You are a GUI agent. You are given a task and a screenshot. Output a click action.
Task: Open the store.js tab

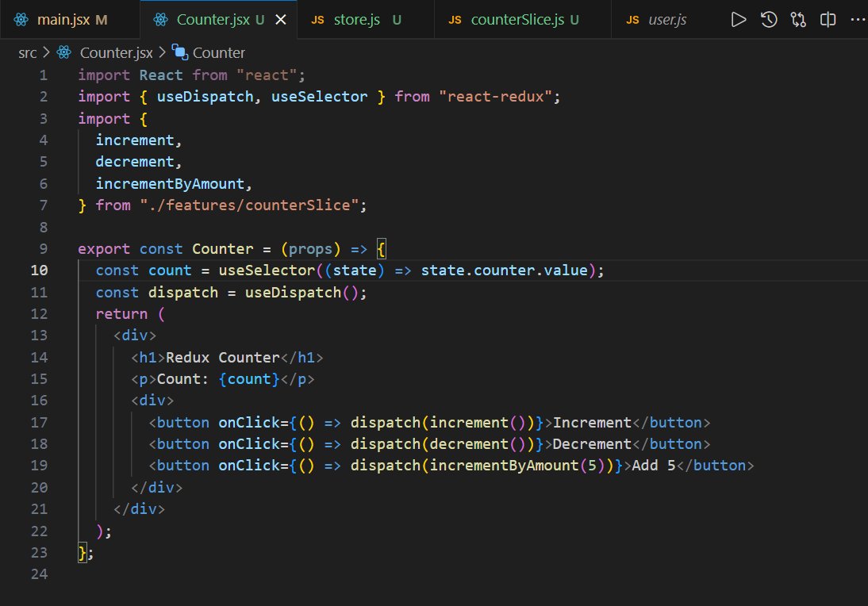tap(365, 20)
